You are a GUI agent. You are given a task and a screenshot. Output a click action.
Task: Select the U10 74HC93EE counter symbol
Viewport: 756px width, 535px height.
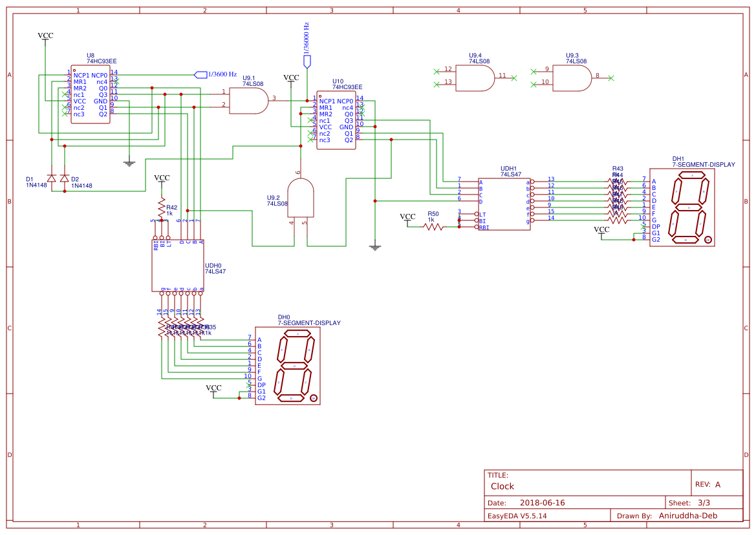click(336, 120)
